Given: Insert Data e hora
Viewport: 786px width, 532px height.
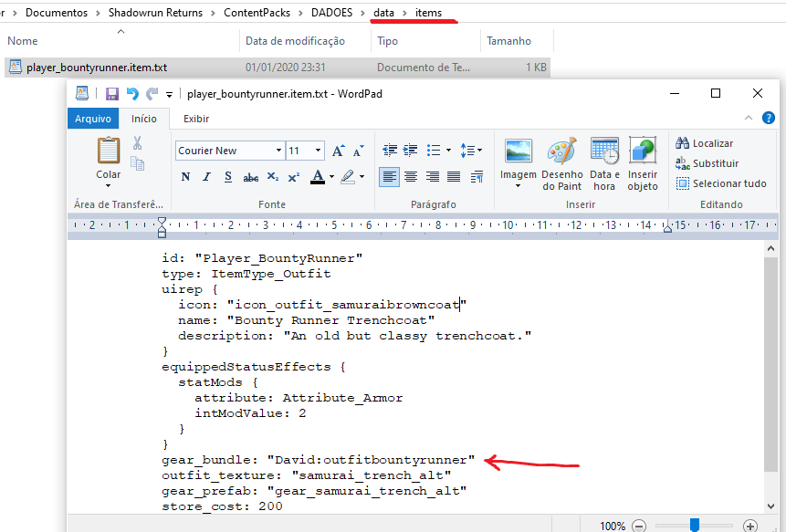Looking at the screenshot, I should pyautogui.click(x=604, y=164).
